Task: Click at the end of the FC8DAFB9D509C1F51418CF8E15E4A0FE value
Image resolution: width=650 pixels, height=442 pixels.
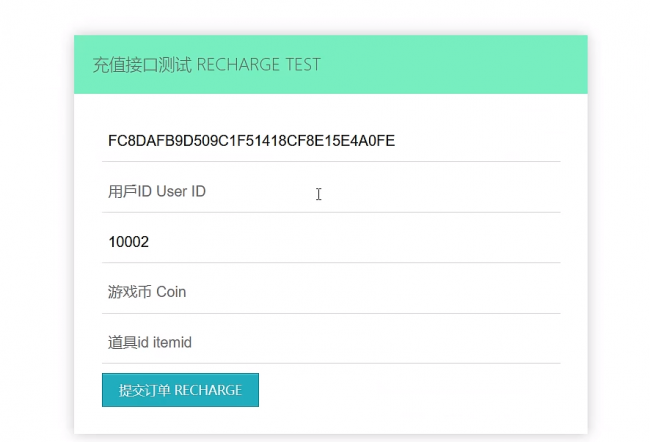Action: tap(395, 141)
